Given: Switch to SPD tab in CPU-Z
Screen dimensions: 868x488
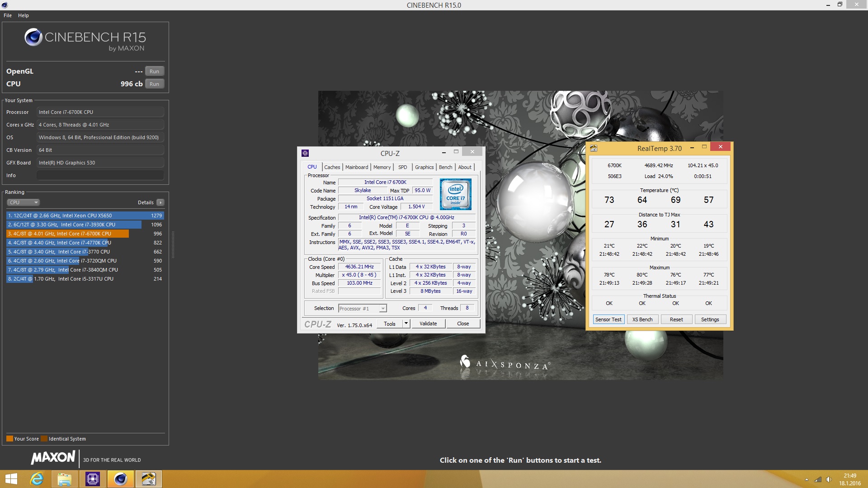Looking at the screenshot, I should [x=402, y=167].
